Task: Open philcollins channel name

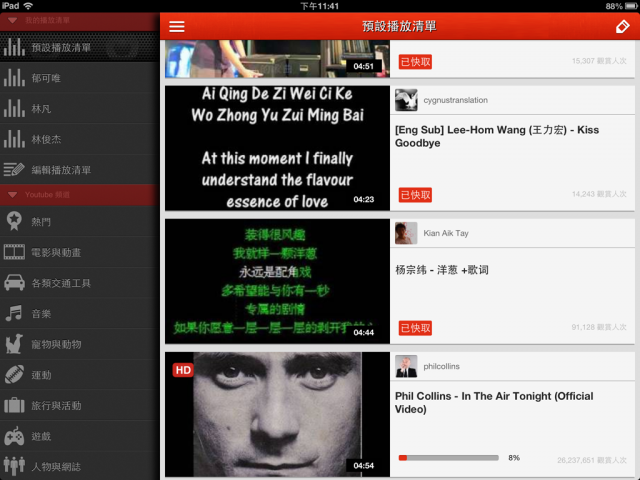Action: 441,366
